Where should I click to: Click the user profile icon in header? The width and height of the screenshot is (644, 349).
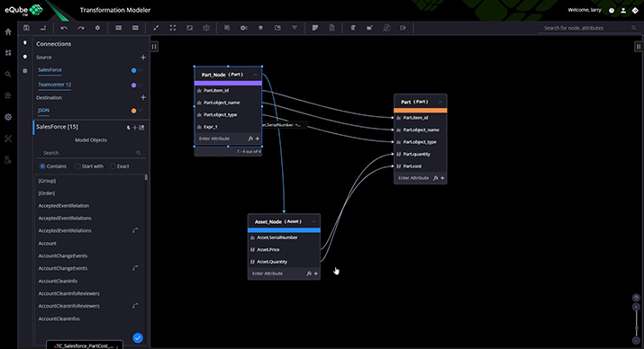(x=623, y=10)
